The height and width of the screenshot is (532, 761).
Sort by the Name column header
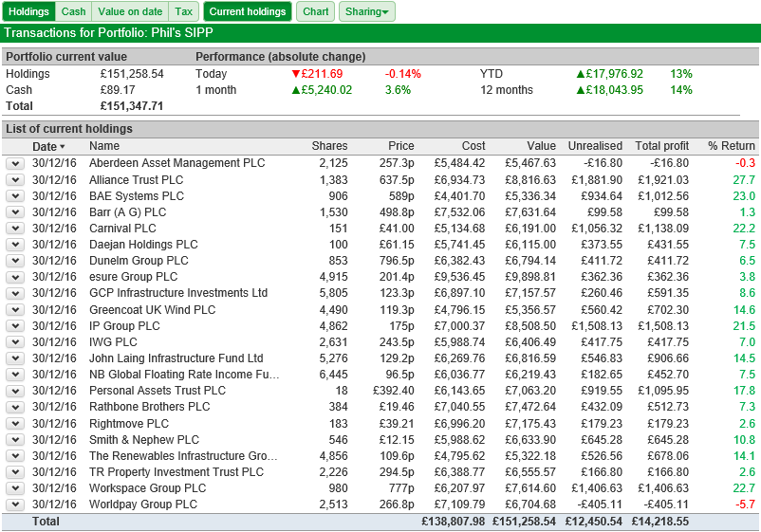click(104, 146)
